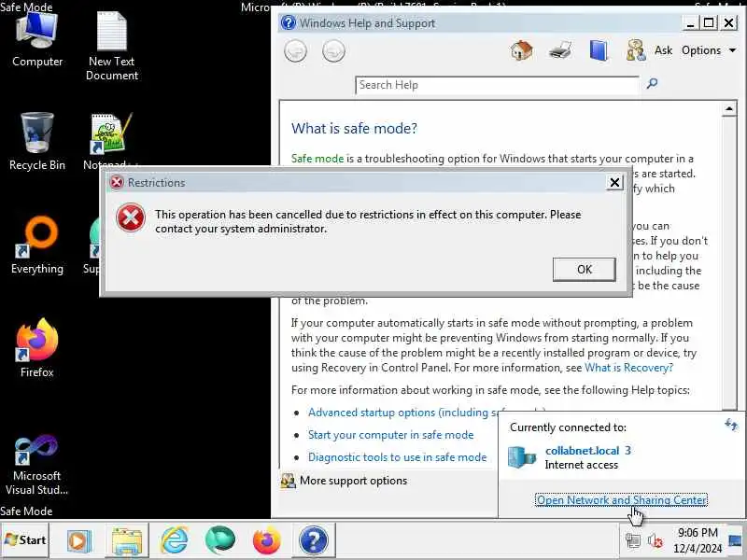Open Windows Explorer from the taskbar
The height and width of the screenshot is (560, 747).
coord(127,540)
